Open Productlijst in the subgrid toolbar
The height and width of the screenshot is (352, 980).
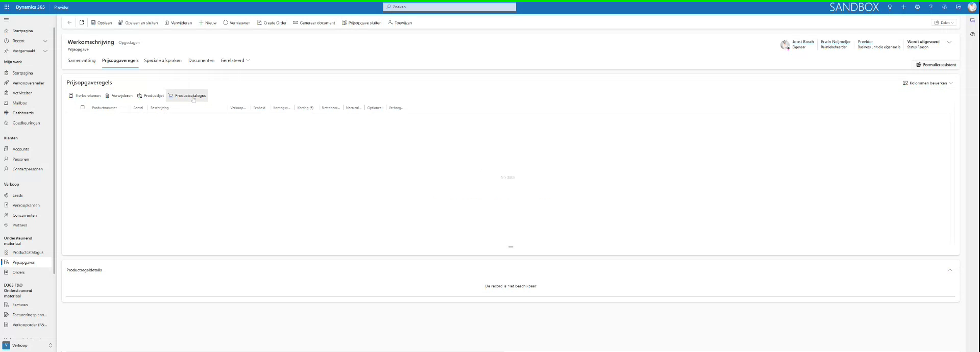click(151, 95)
